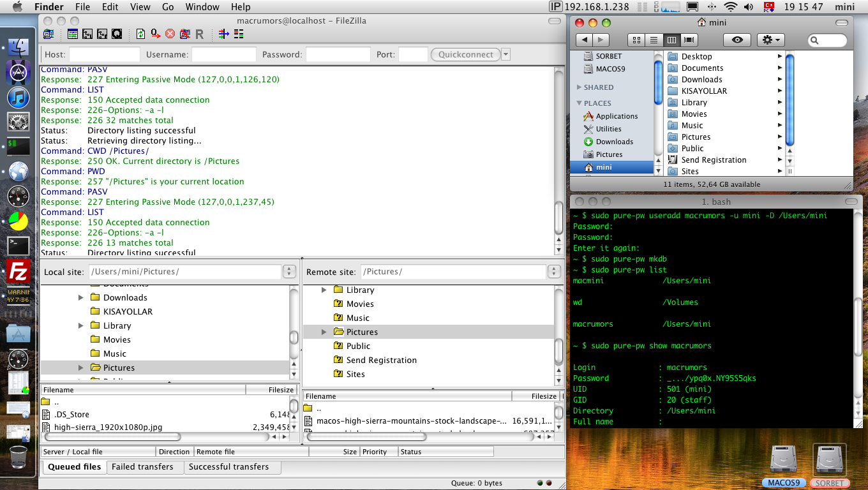The height and width of the screenshot is (490, 868).
Task: Click the Quickconnect button
Action: point(466,54)
